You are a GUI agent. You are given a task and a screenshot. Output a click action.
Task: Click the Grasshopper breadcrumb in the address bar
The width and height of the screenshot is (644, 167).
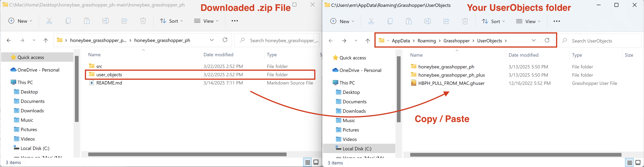click(x=457, y=41)
